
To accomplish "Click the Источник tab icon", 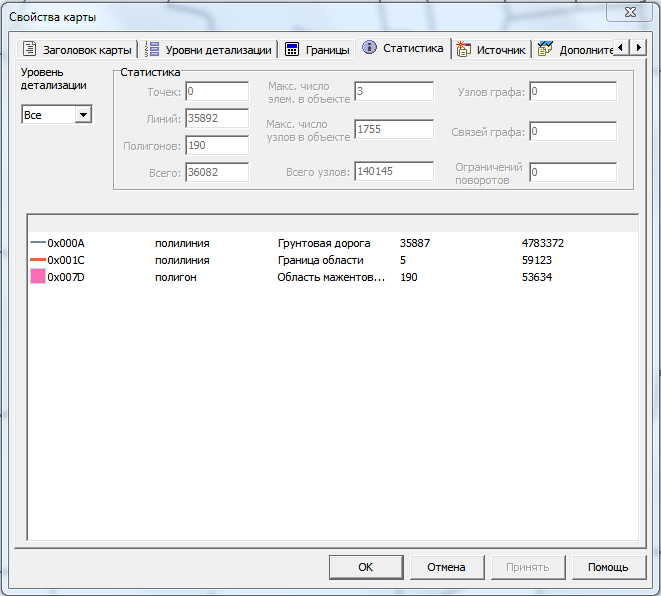I will click(x=464, y=49).
